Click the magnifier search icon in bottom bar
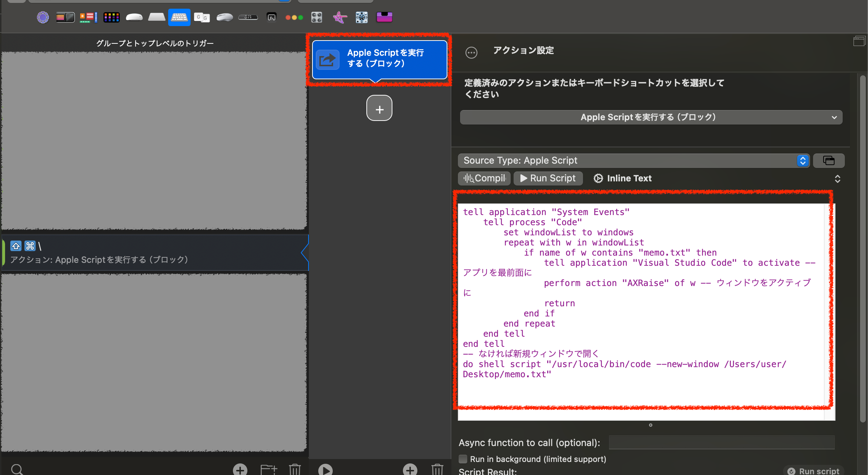Image resolution: width=868 pixels, height=475 pixels. pos(17,470)
